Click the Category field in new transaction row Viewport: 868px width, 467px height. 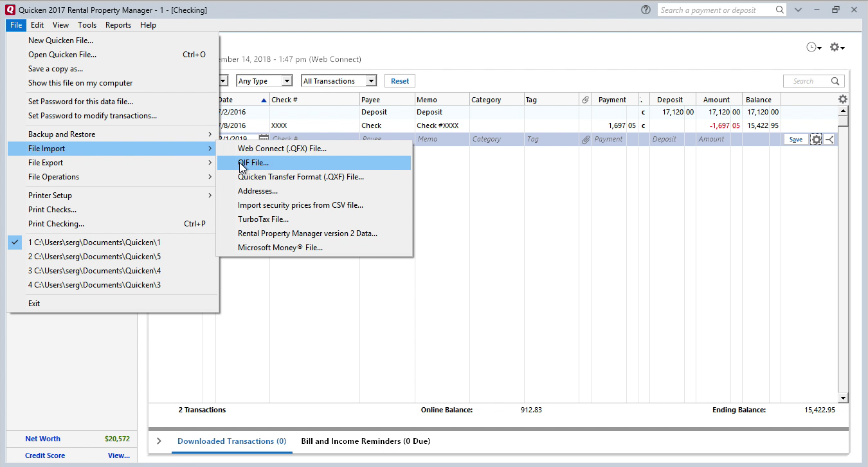[496, 139]
